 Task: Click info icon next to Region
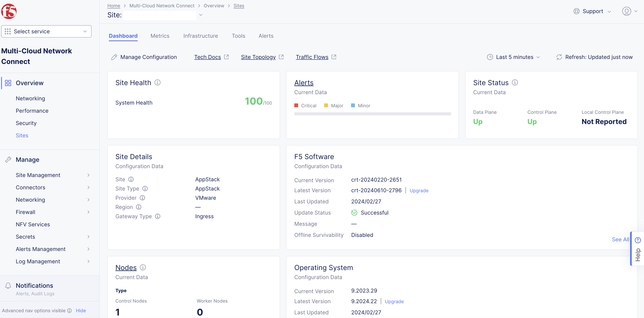tap(139, 207)
